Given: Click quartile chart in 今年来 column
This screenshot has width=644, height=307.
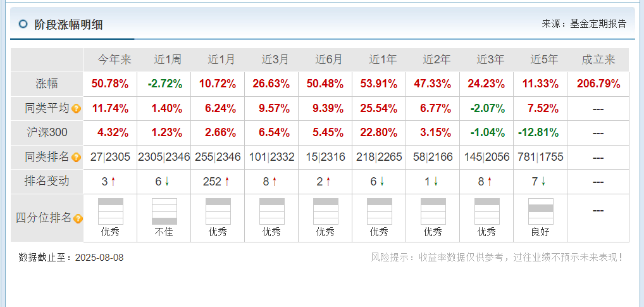Looking at the screenshot, I should (x=111, y=211).
